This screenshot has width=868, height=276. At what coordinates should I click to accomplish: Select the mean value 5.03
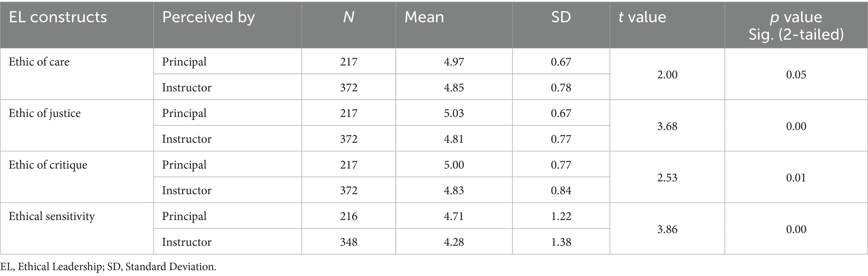point(454,113)
